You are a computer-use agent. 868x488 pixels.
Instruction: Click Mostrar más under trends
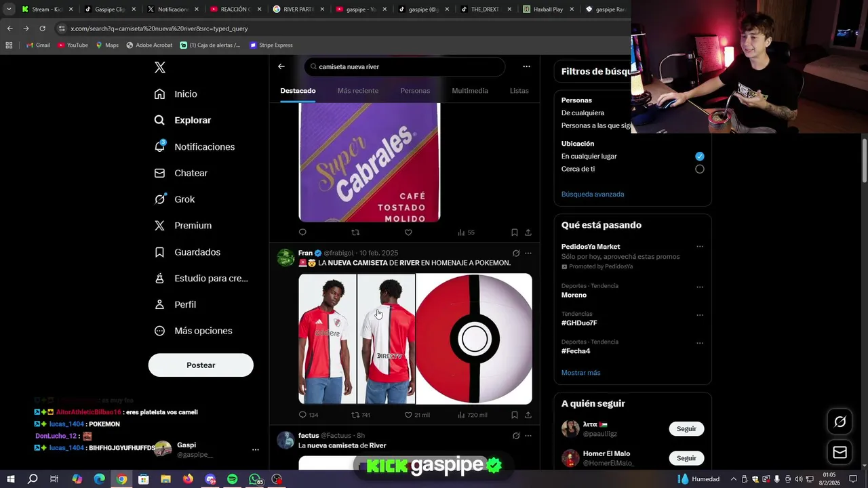(x=580, y=373)
